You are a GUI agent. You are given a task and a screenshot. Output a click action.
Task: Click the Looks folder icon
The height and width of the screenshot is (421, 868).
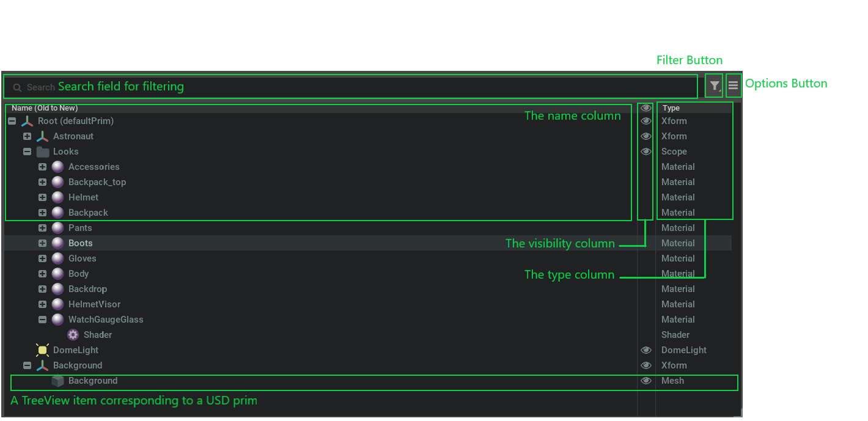(x=42, y=152)
